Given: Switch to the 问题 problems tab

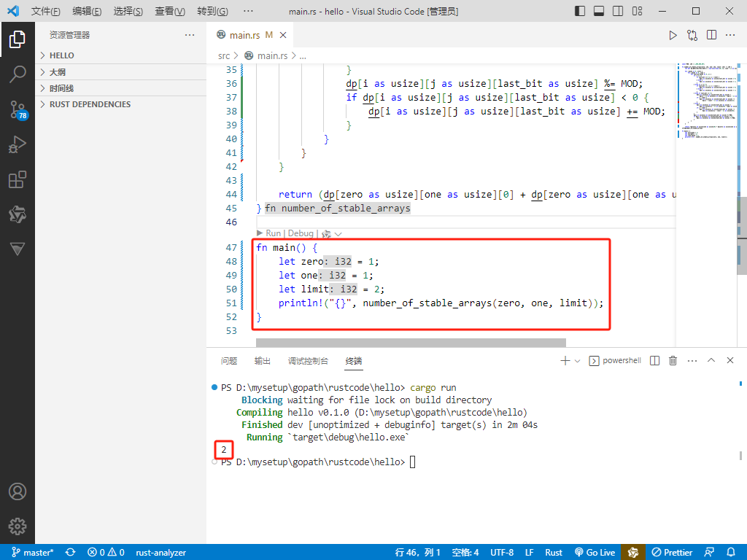Looking at the screenshot, I should tap(228, 361).
